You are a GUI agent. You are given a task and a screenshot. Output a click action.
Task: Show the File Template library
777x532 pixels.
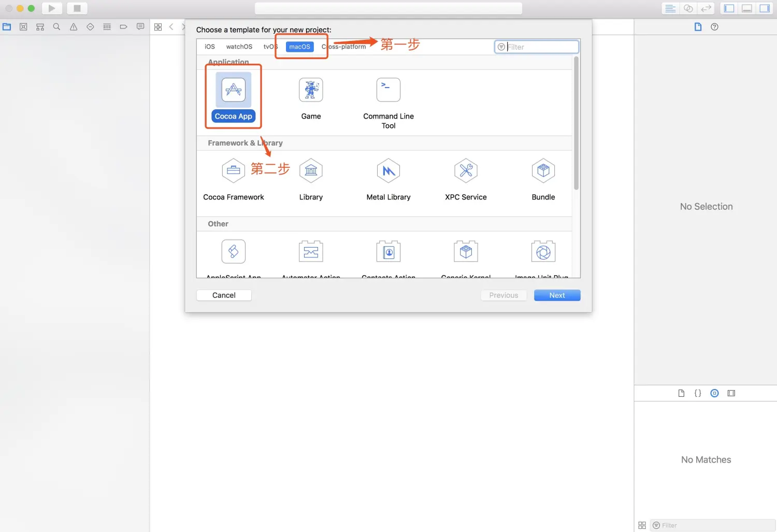(x=681, y=393)
